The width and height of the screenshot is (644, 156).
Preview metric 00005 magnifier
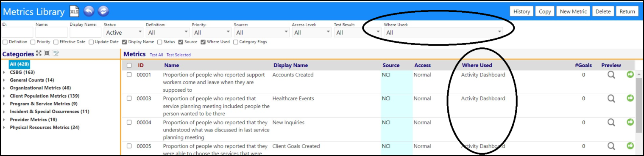click(x=611, y=146)
